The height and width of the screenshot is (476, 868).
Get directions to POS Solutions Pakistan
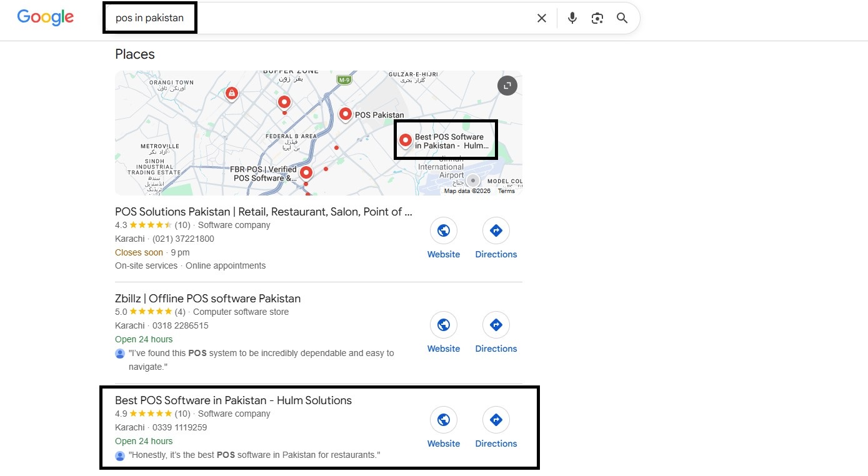point(496,231)
